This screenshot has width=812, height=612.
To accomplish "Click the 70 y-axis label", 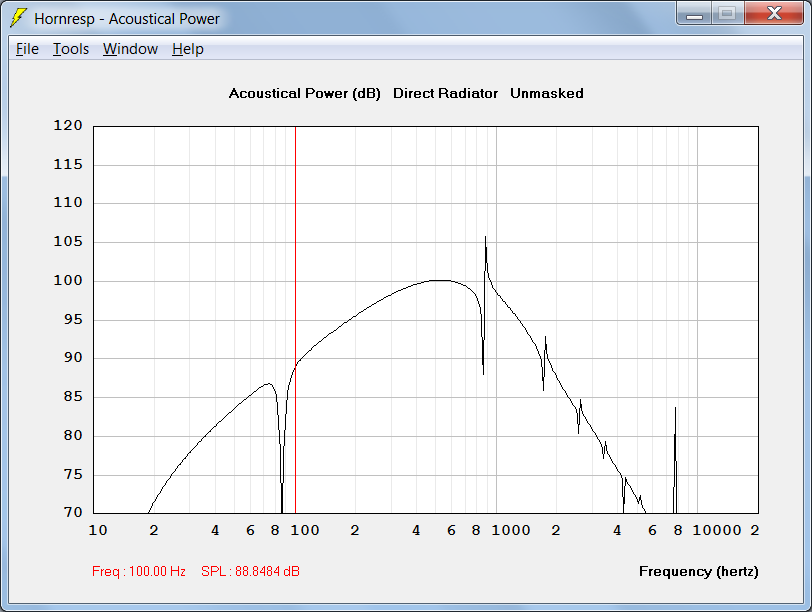I will click(73, 512).
